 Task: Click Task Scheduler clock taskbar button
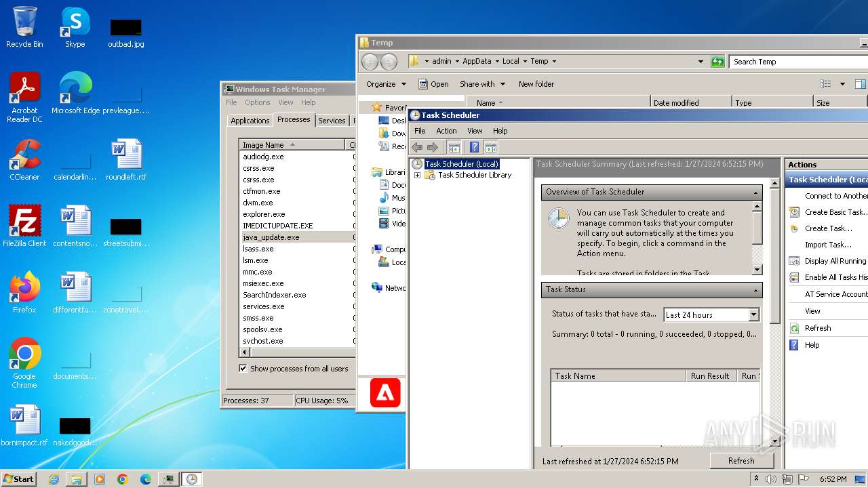click(x=192, y=479)
